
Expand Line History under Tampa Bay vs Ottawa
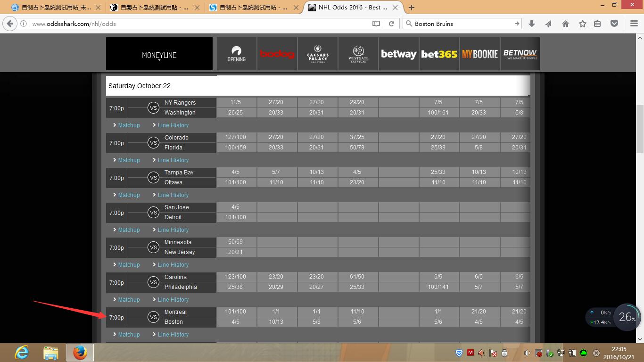click(173, 195)
